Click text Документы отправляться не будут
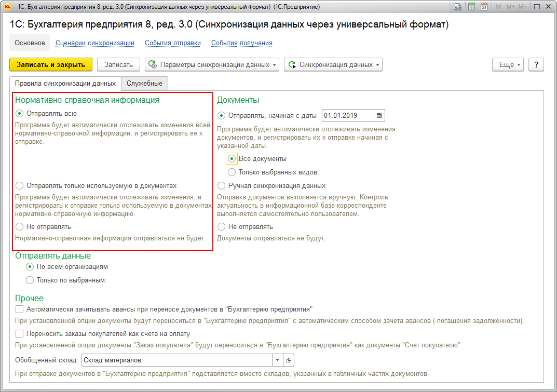 (x=271, y=238)
